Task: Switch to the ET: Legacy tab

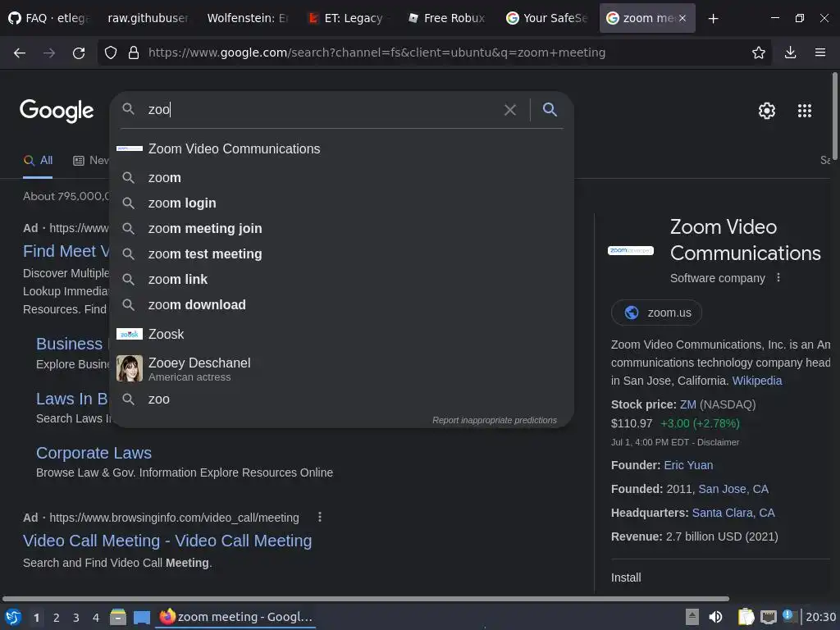Action: click(346, 18)
